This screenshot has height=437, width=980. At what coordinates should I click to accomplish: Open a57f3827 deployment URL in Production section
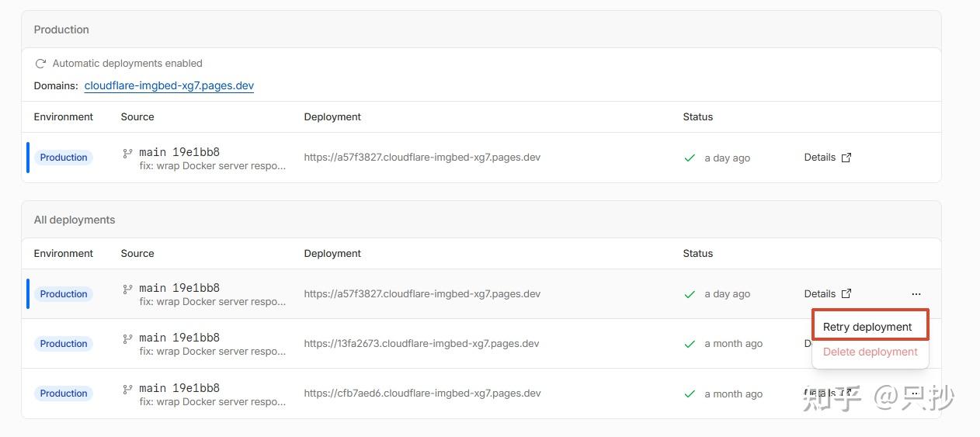coord(422,158)
